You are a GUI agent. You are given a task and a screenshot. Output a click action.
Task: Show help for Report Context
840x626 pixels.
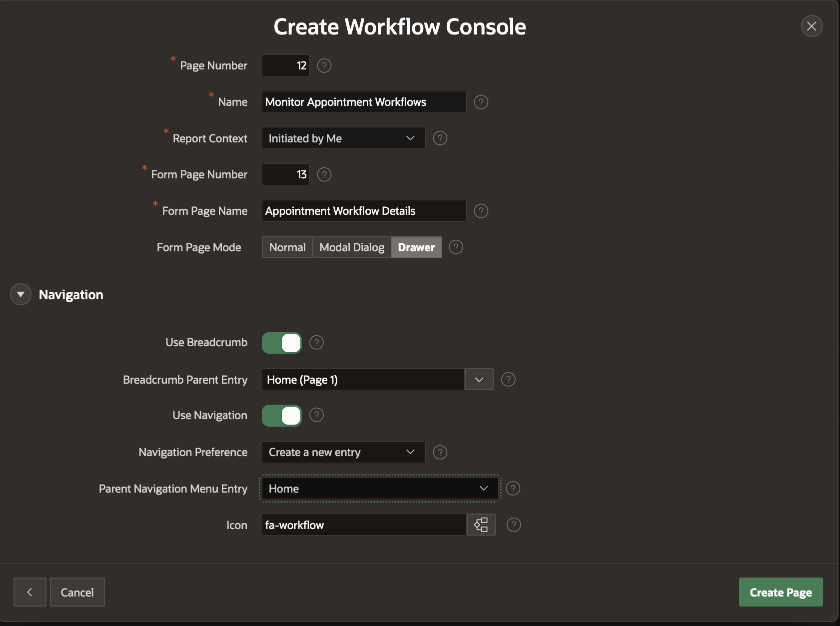click(x=440, y=138)
